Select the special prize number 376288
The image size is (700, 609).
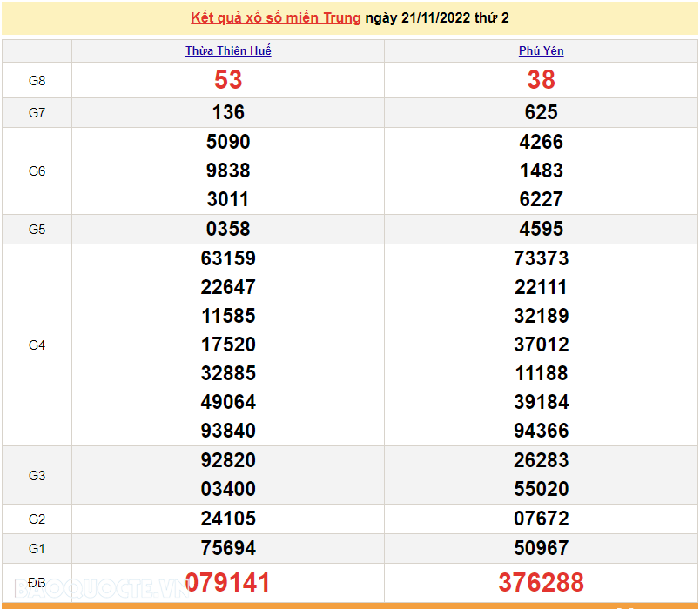pos(542,581)
